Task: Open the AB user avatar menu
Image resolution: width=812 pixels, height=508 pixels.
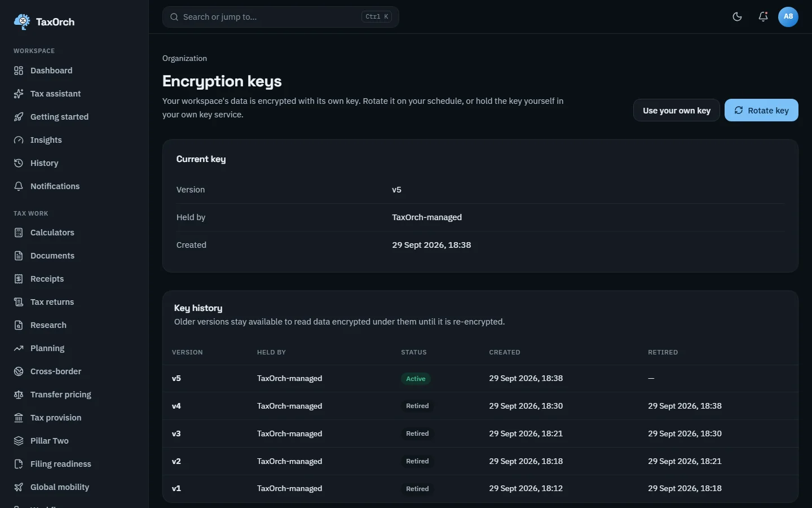Action: coord(788,17)
